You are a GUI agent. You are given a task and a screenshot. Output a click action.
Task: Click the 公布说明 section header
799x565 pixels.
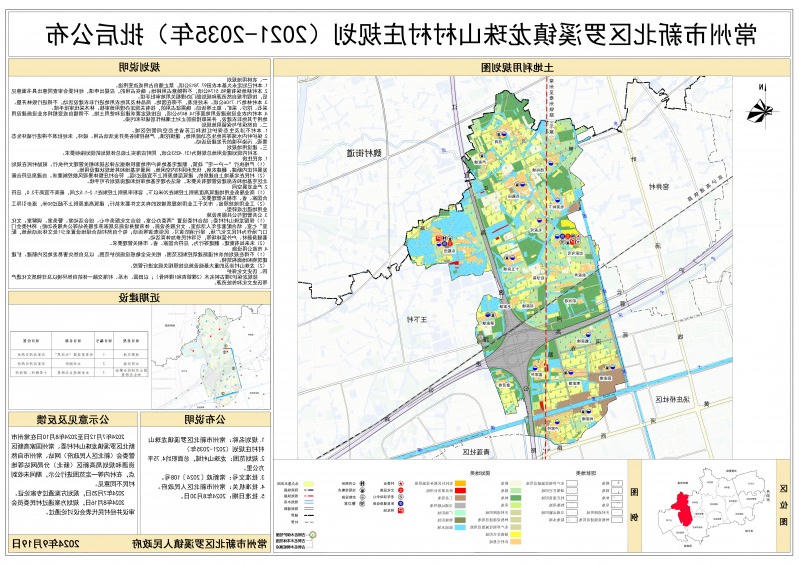[205, 419]
